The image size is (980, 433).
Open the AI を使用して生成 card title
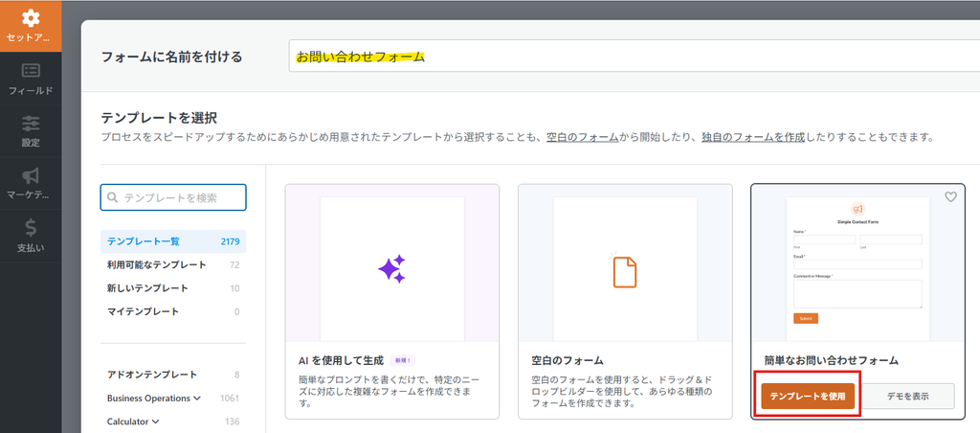click(x=341, y=360)
